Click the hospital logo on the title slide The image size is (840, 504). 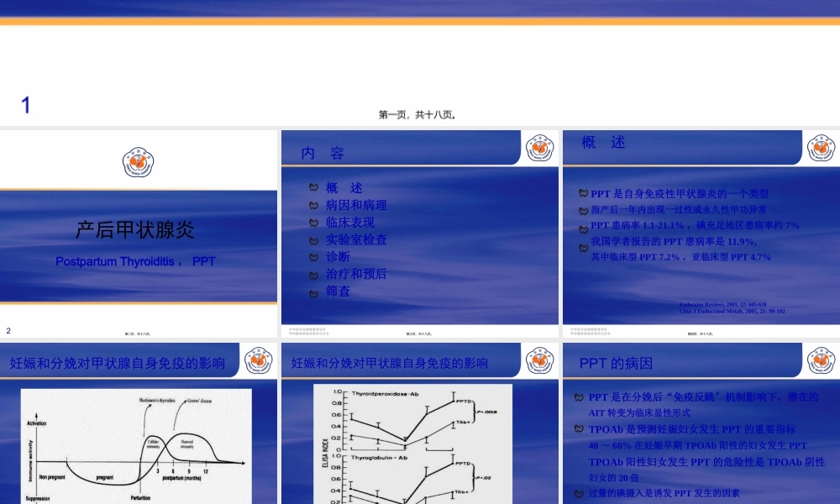[x=139, y=160]
